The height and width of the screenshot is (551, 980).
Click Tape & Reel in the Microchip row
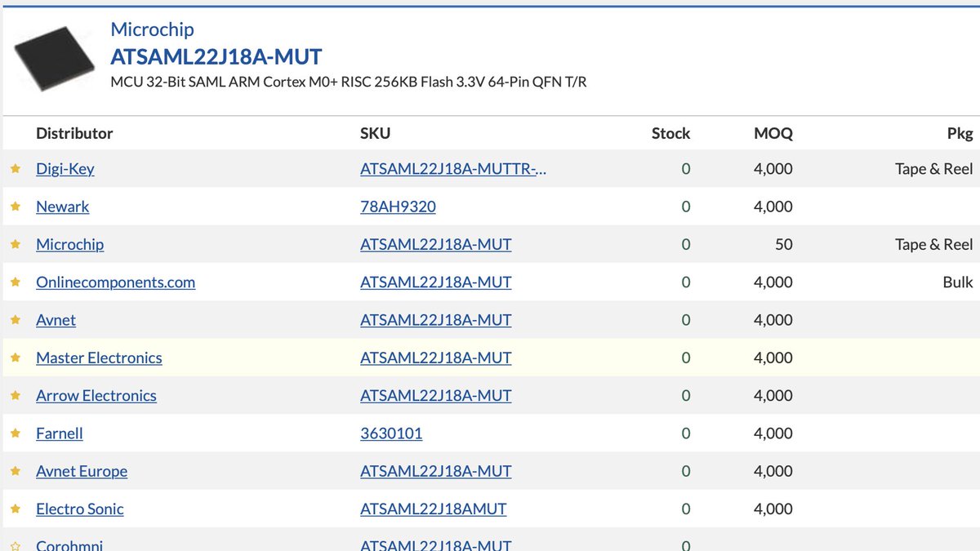coord(934,244)
